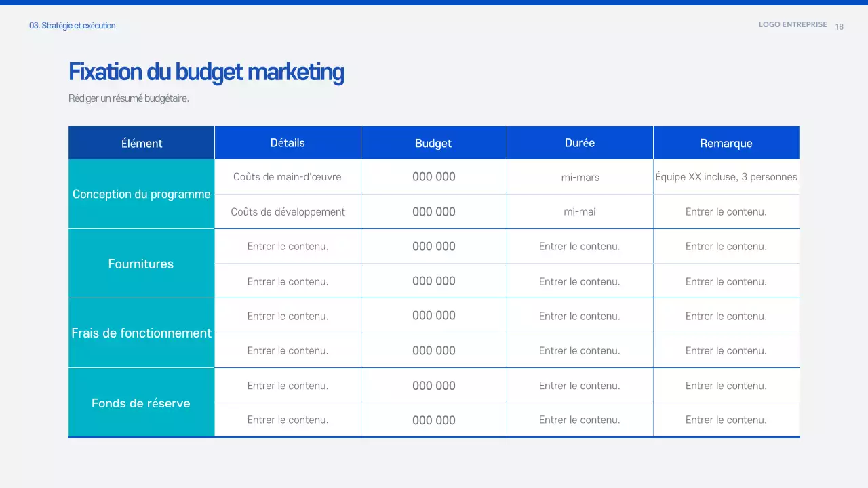Click the 'Détails' column header
868x488 pixels.
288,143
